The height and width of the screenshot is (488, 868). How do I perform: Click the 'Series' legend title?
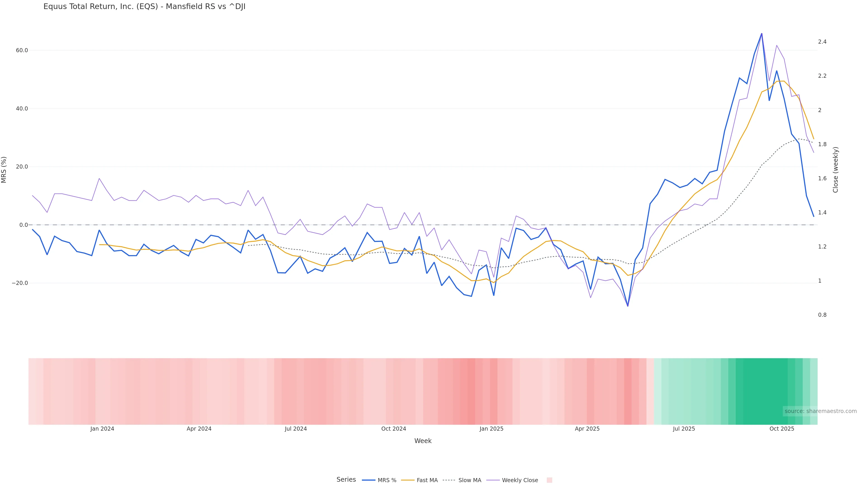coord(346,480)
